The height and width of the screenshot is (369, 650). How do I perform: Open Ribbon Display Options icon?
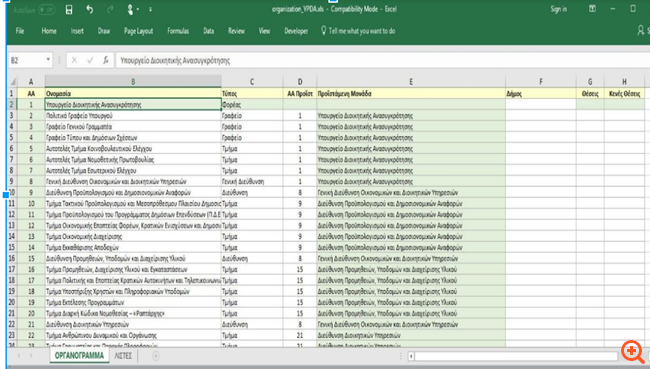[592, 9]
